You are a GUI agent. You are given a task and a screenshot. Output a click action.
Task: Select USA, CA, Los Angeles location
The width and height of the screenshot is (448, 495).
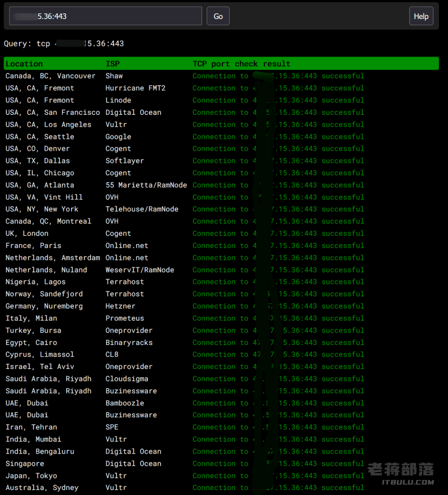(48, 124)
